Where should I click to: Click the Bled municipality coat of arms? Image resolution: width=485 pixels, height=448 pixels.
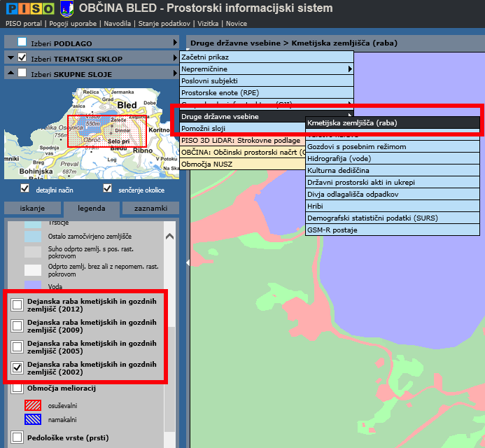click(x=66, y=8)
